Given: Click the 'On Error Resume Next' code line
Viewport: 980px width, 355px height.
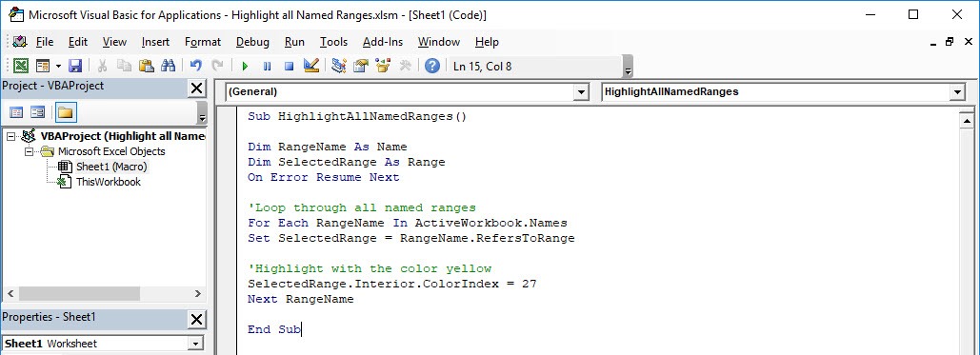Looking at the screenshot, I should 323,177.
